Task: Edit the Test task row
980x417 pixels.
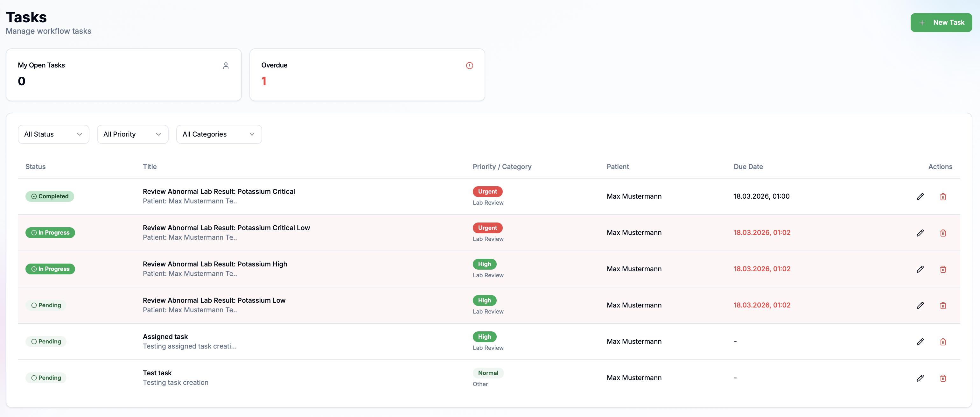Action: (x=920, y=378)
